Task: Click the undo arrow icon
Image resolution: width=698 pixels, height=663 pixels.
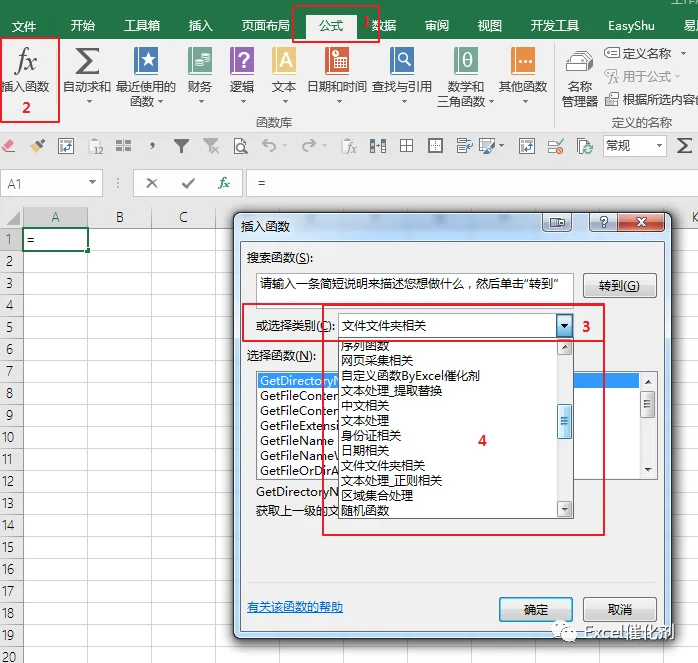Action: click(269, 146)
